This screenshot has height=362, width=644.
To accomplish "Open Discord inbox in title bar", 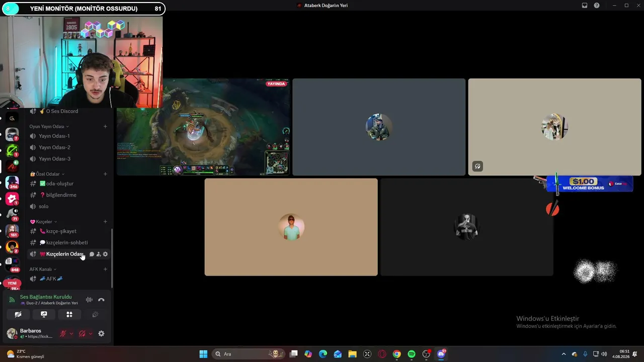I will click(585, 6).
